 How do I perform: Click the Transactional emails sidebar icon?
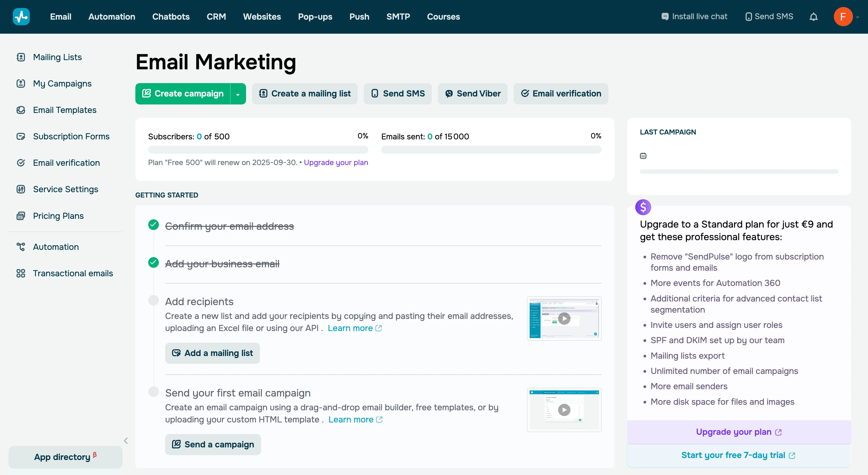click(21, 273)
